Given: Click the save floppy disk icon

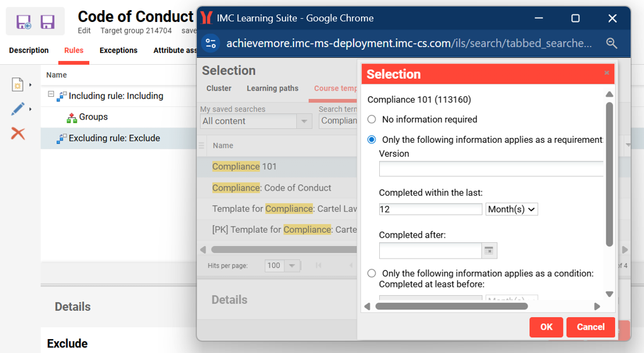Looking at the screenshot, I should pyautogui.click(x=48, y=22).
